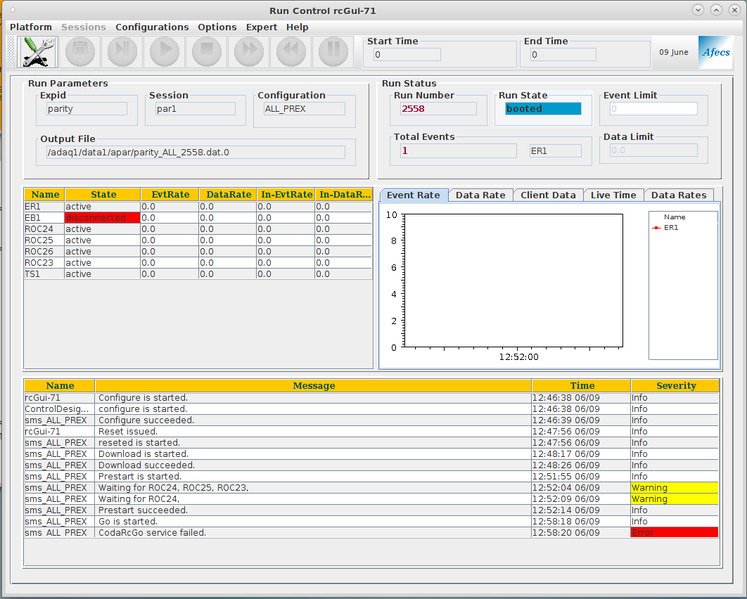Click the Go play toolbar button
The height and width of the screenshot is (599, 747).
(164, 51)
